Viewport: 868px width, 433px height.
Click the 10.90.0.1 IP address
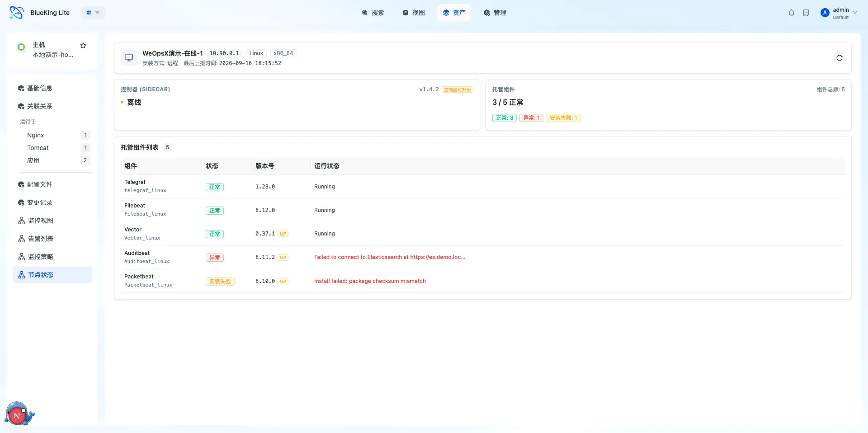coord(224,53)
